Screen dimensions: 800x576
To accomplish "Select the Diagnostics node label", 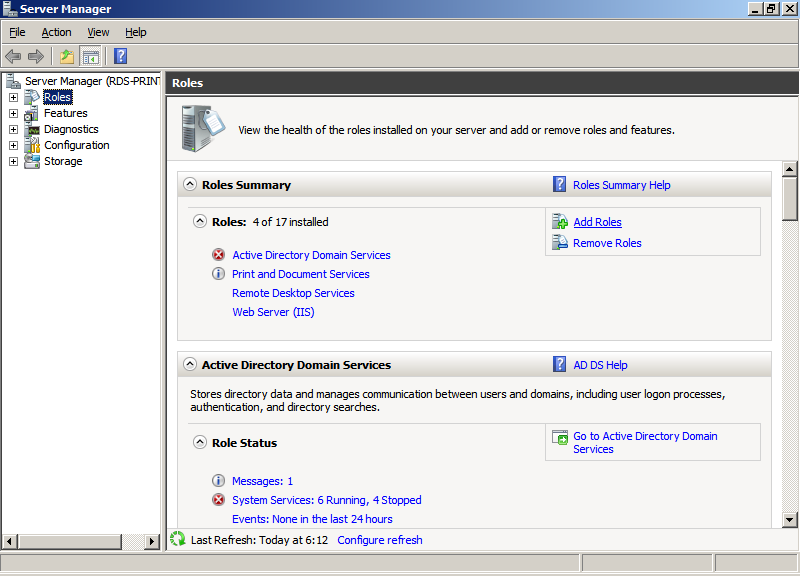I will (71, 129).
